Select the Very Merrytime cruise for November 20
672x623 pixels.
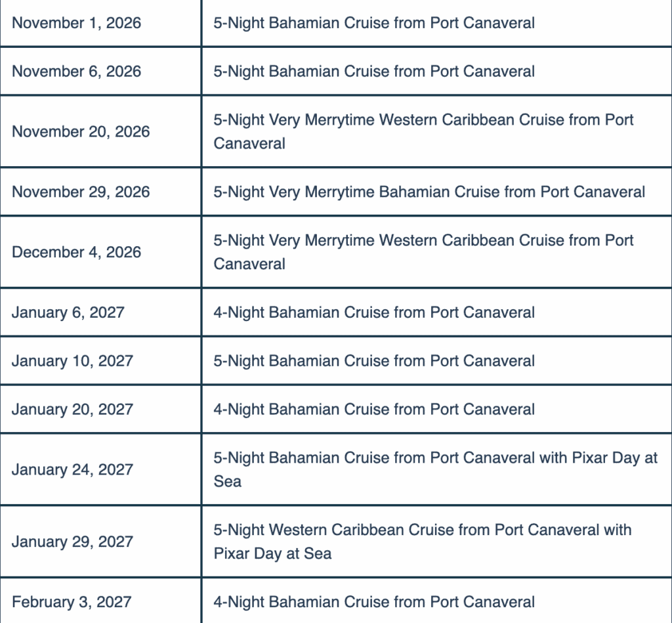point(423,131)
